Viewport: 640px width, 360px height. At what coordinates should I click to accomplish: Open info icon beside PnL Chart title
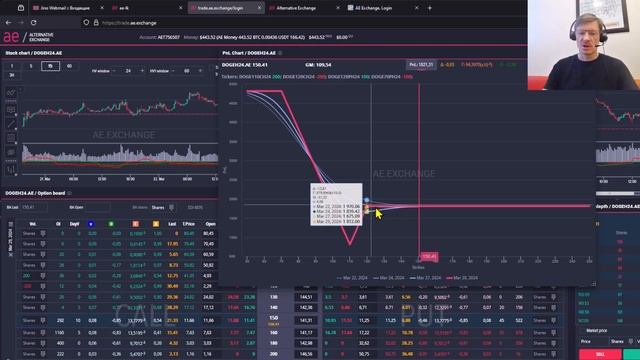coord(280,53)
